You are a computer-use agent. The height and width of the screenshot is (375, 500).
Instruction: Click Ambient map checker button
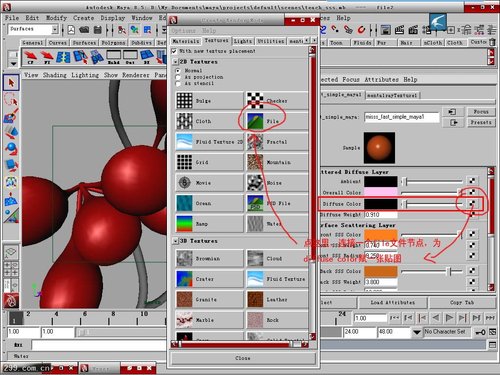pos(472,181)
